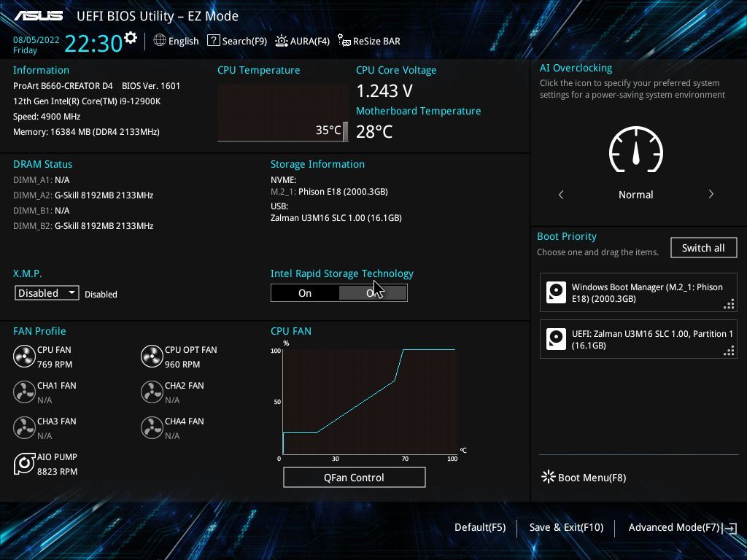Click the CPU FAN curve graph
The width and height of the screenshot is (747, 560).
[370, 401]
